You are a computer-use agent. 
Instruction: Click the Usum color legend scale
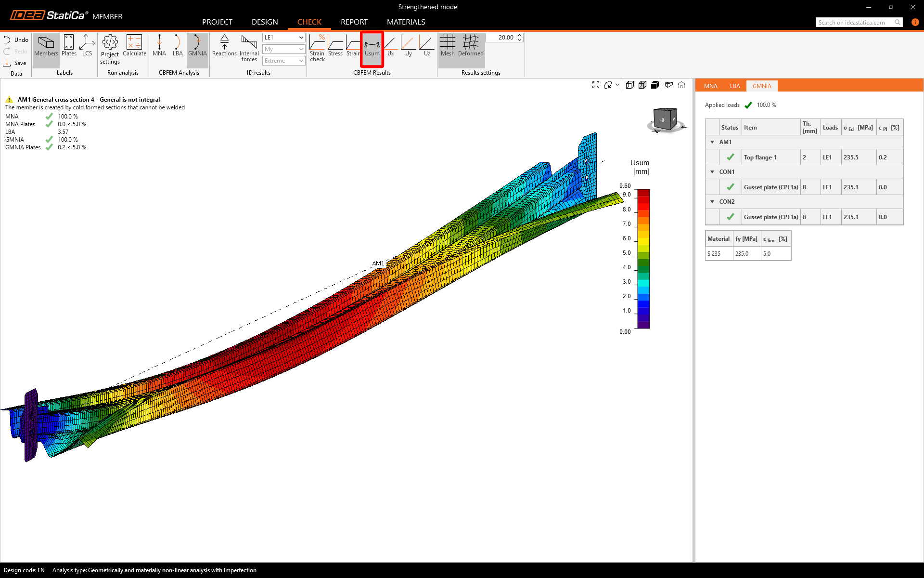[643, 259]
